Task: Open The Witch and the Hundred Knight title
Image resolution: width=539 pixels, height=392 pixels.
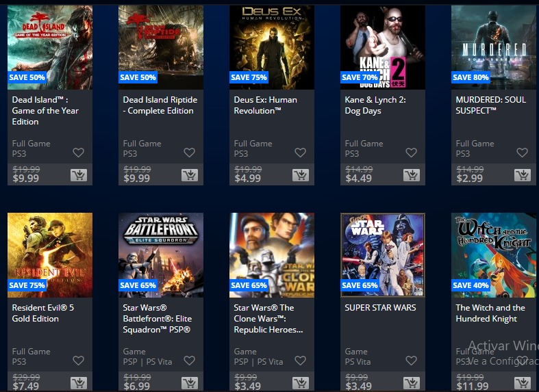Action: [490, 313]
